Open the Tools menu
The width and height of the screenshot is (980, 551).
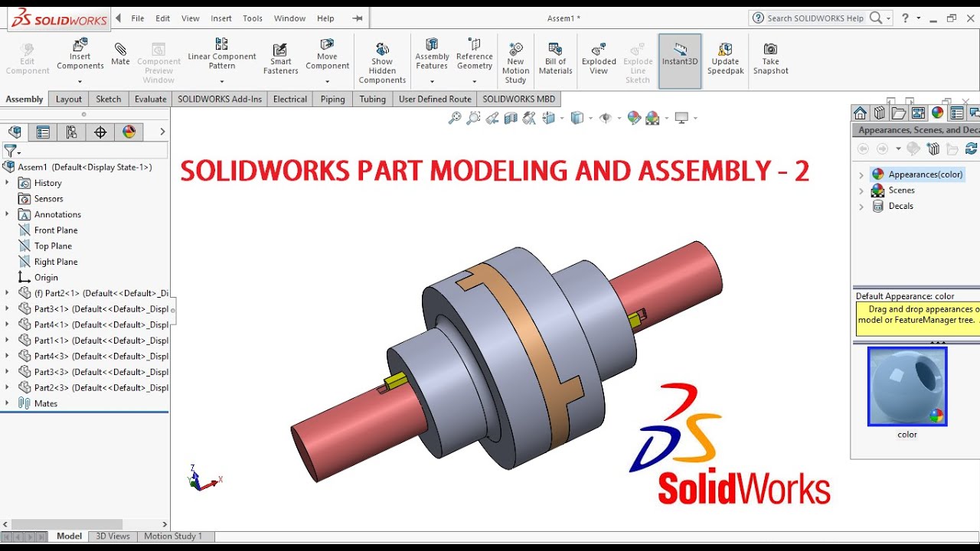click(x=253, y=18)
